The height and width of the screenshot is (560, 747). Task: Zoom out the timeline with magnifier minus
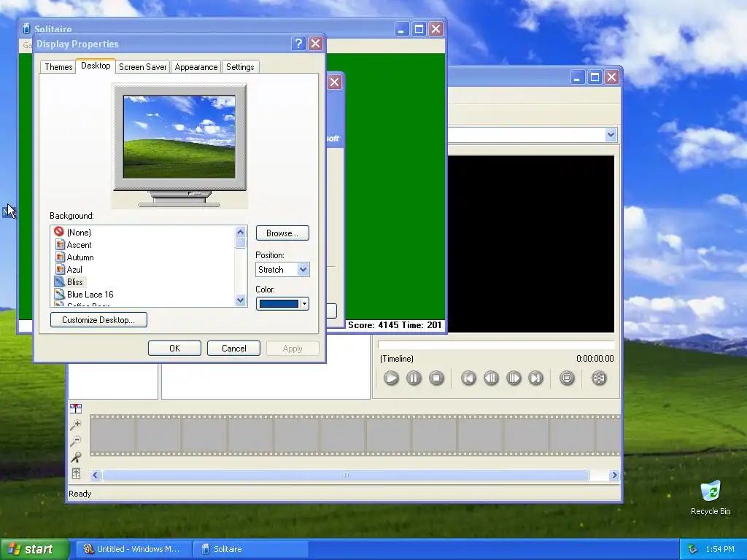click(76, 441)
